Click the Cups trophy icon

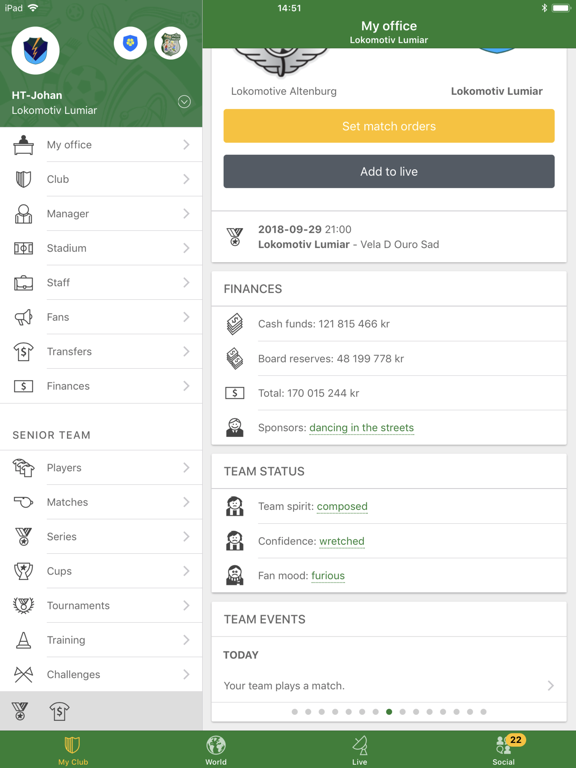pyautogui.click(x=24, y=571)
